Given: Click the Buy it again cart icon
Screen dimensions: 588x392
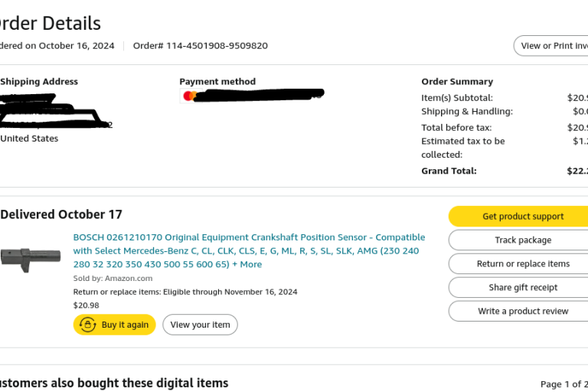Looking at the screenshot, I should coord(88,325).
